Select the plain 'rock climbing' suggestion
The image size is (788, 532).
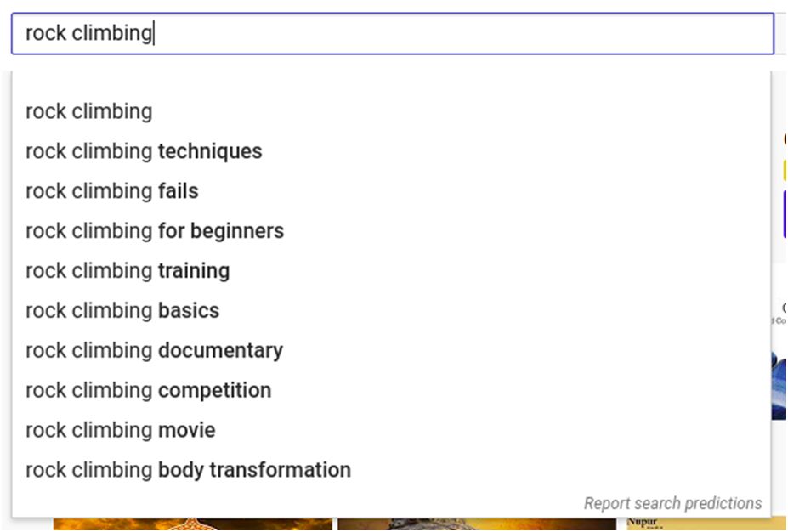(89, 111)
